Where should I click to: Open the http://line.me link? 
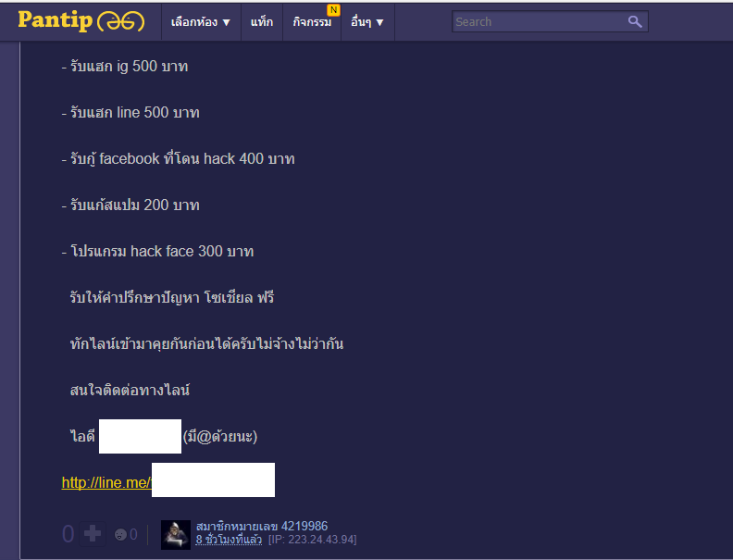[x=106, y=482]
